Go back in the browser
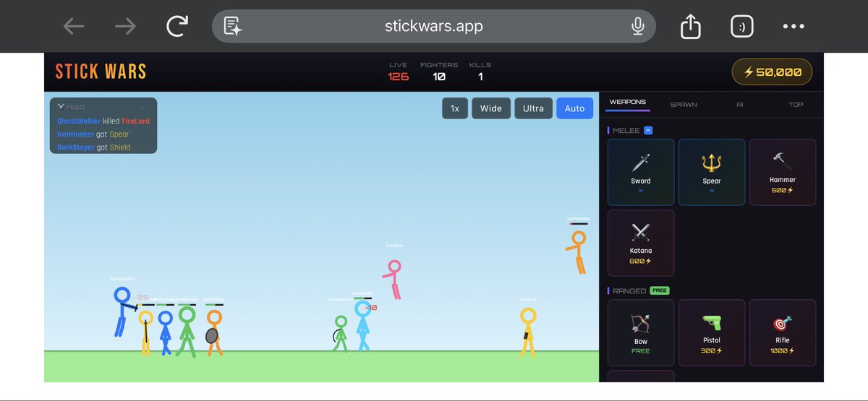The height and width of the screenshot is (401, 868). pyautogui.click(x=74, y=27)
